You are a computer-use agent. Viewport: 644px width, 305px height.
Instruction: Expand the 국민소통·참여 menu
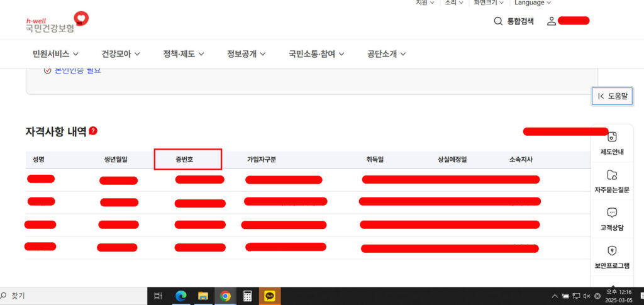[316, 54]
